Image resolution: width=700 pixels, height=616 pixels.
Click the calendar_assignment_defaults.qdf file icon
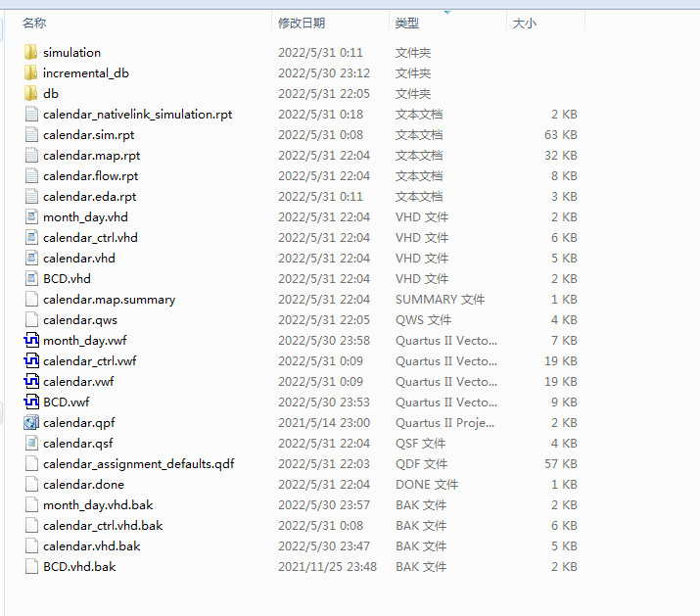(x=31, y=463)
